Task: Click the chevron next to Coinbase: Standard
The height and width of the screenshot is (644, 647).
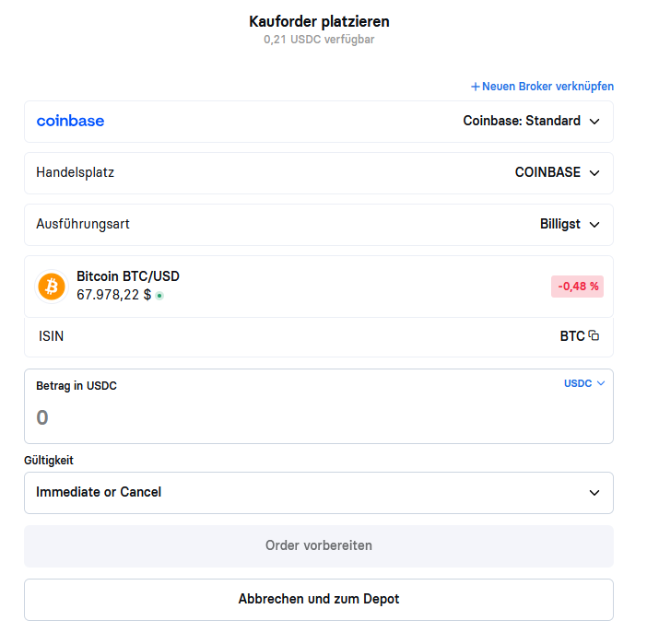Action: (594, 122)
